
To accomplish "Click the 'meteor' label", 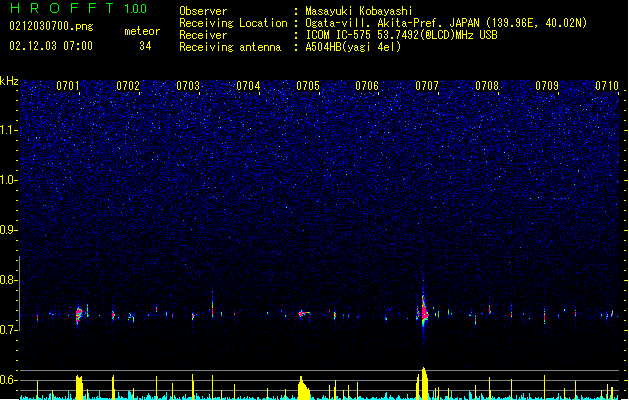I will point(142,31).
